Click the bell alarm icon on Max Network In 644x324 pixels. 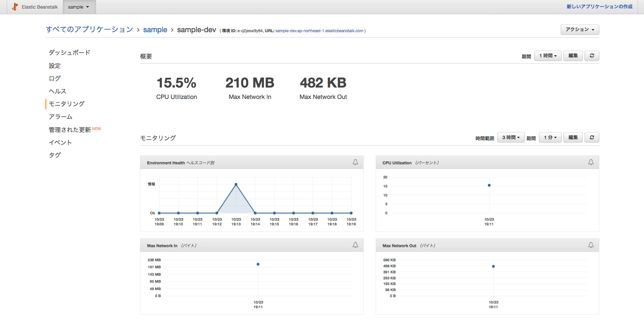click(355, 245)
